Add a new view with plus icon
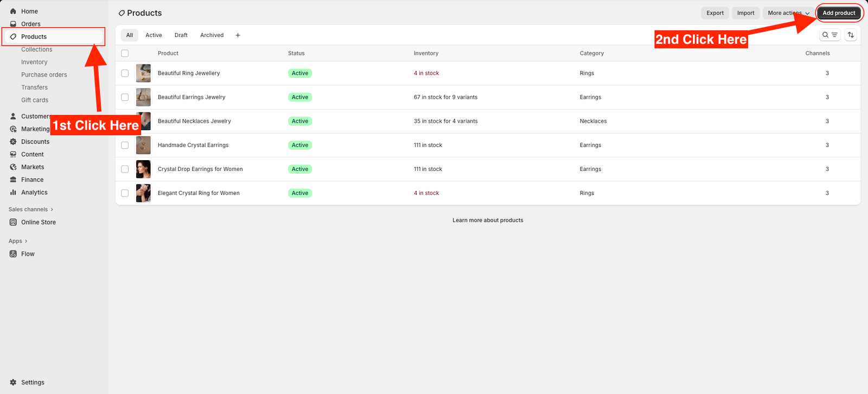868x394 pixels. click(238, 35)
